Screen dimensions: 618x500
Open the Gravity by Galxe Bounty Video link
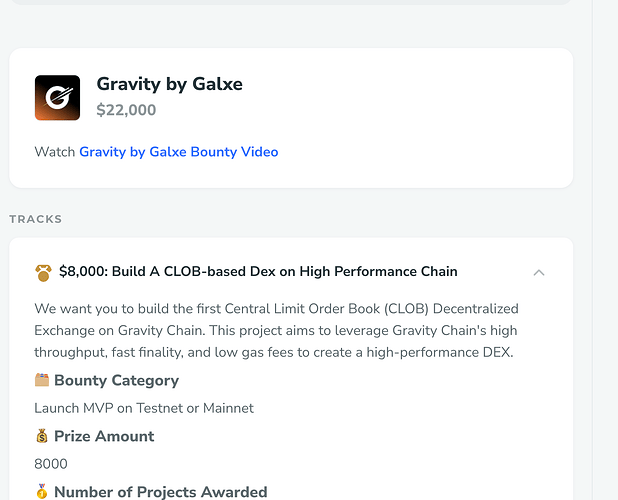coord(178,152)
